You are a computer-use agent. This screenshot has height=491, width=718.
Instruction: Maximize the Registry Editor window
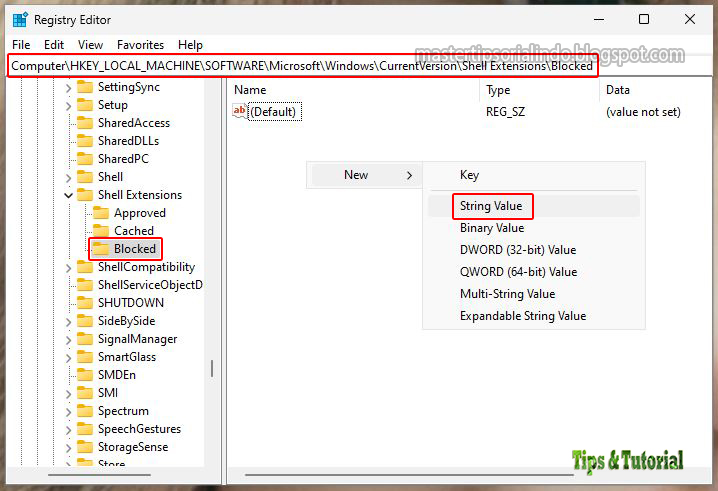click(x=644, y=19)
